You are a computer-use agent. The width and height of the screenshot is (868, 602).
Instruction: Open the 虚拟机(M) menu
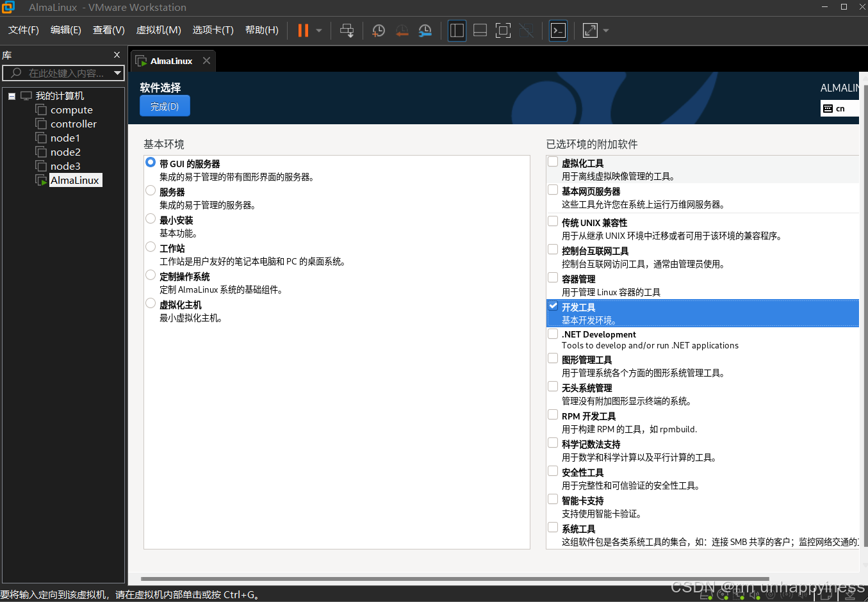point(159,30)
